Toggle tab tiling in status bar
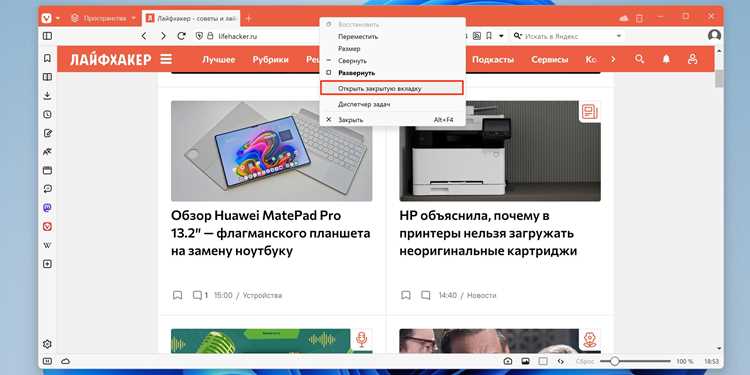The width and height of the screenshot is (750, 375). pos(543,361)
